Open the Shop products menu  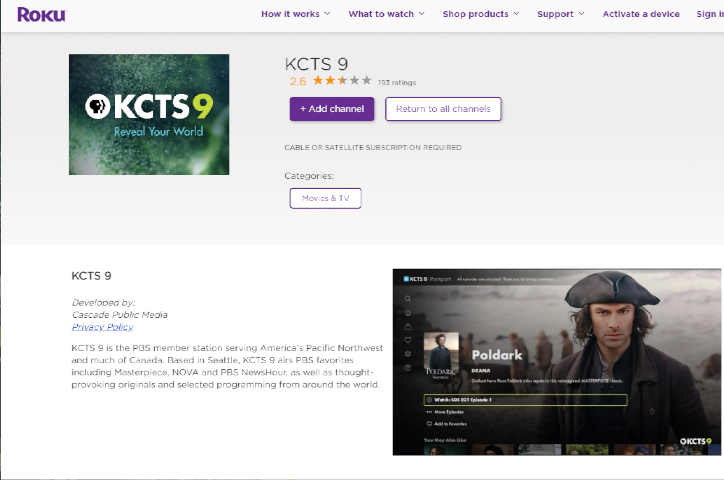(475, 14)
